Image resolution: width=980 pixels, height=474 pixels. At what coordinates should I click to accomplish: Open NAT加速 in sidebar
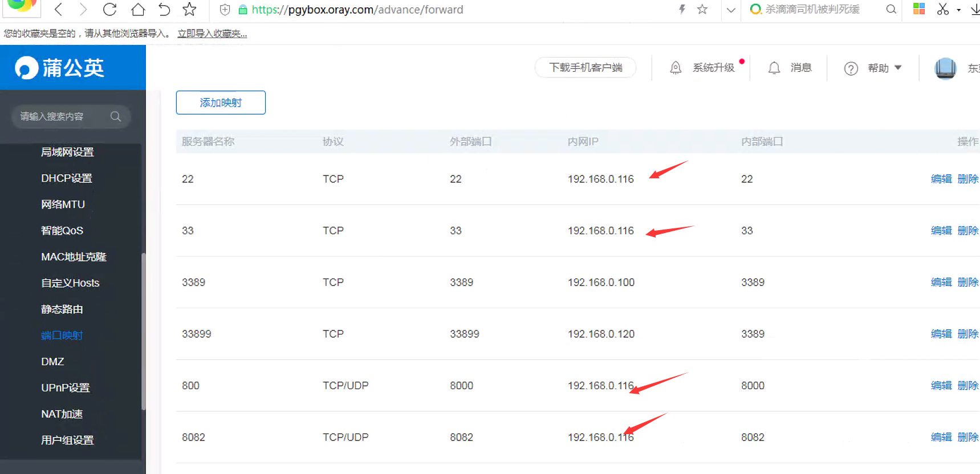62,414
